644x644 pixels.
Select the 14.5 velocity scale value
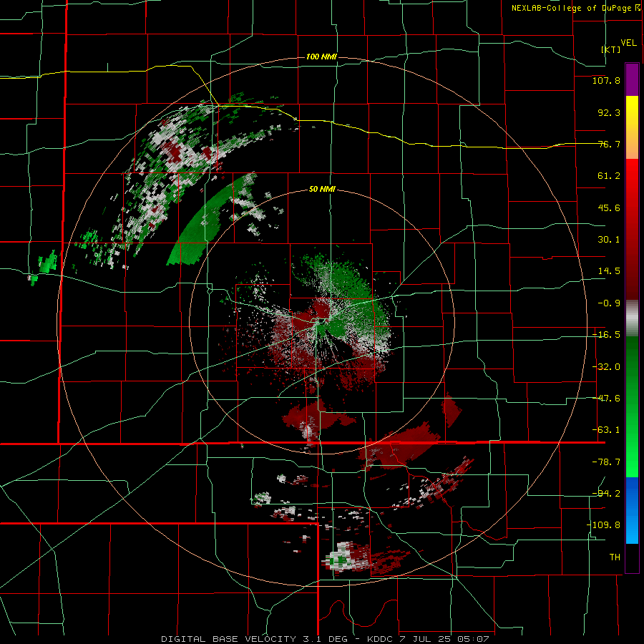point(609,271)
